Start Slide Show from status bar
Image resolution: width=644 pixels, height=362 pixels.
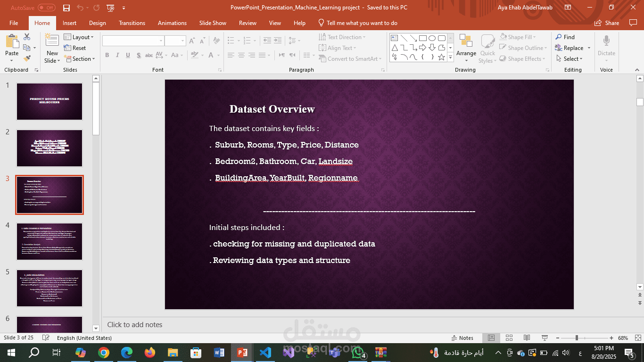pos(545,338)
